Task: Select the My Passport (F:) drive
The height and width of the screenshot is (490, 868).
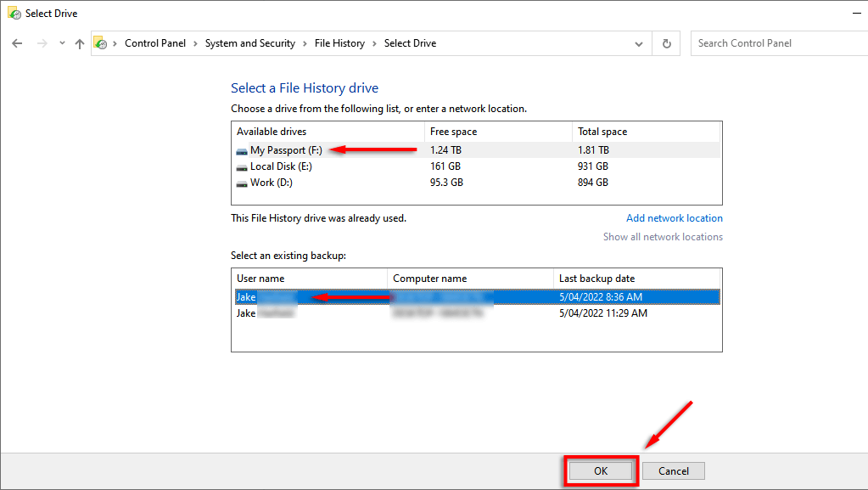Action: pyautogui.click(x=286, y=150)
